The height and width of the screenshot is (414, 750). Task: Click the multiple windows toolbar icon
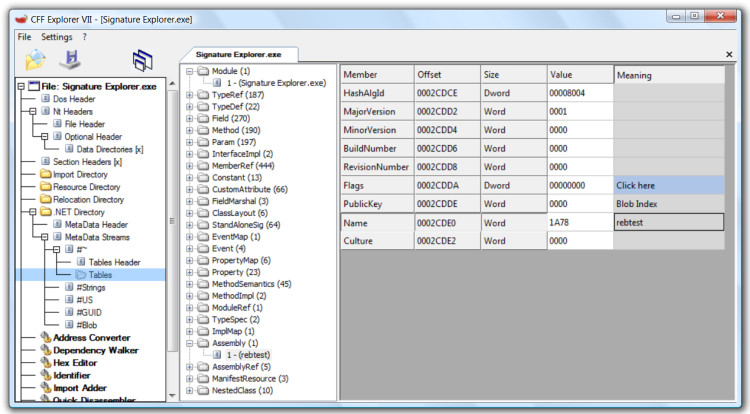(x=143, y=61)
